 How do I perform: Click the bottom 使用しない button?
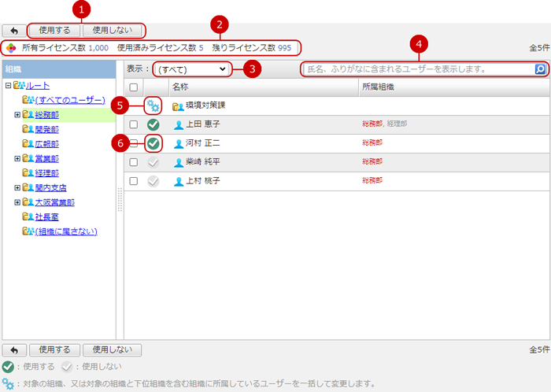[112, 349]
